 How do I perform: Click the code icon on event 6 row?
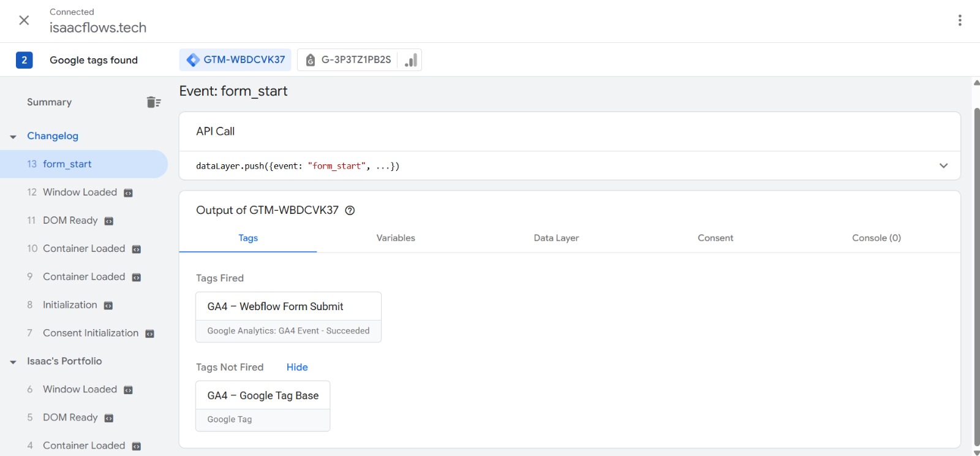click(128, 390)
